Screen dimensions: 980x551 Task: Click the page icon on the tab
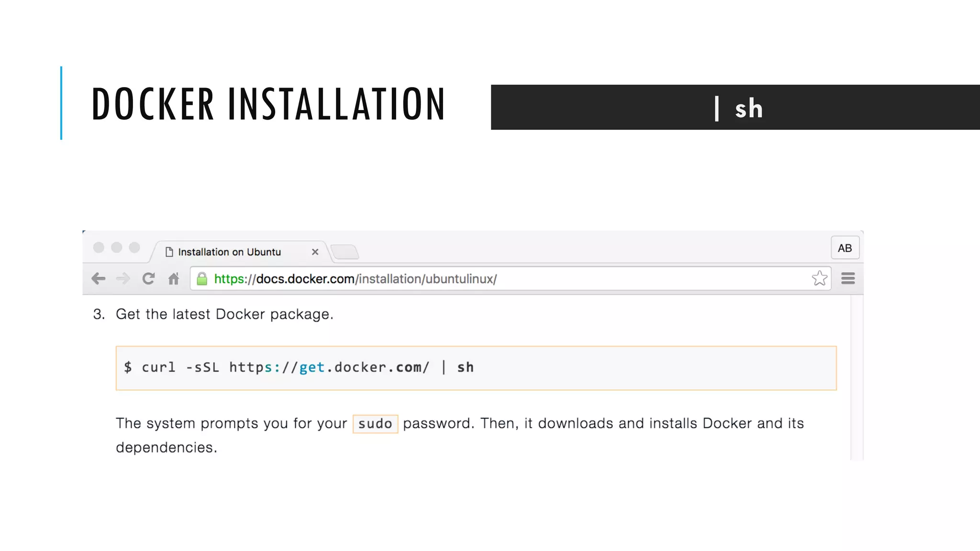tap(169, 252)
